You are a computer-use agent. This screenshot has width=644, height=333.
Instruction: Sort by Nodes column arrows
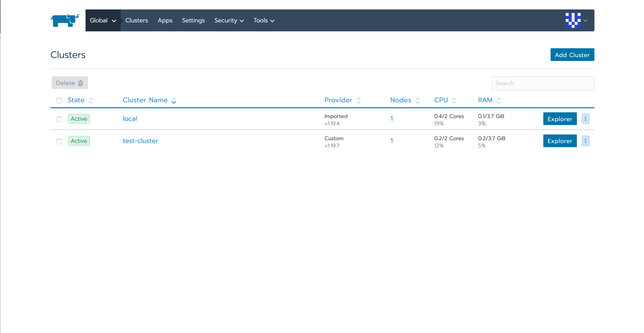[x=417, y=100]
